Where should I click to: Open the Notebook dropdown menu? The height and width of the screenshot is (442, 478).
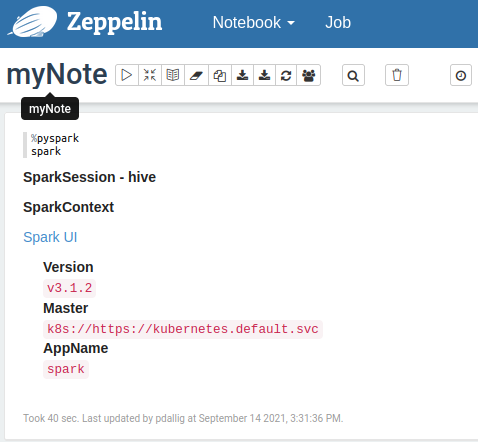click(254, 23)
